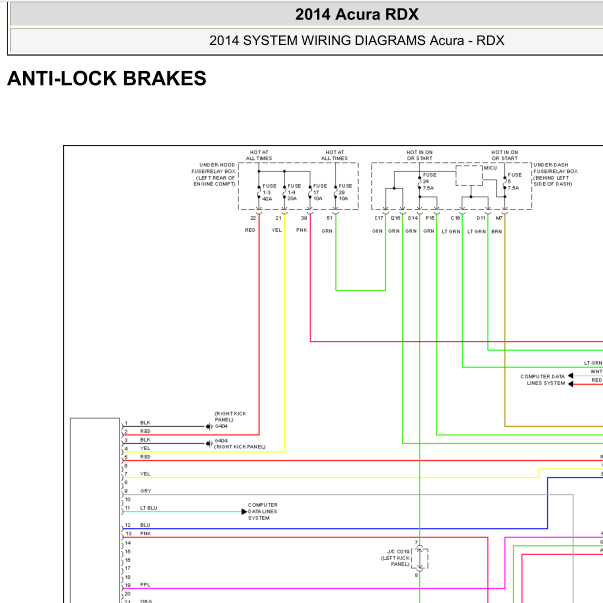Click "COMPUTER DATA LINES SYSTEM" near WHT wire
Image resolution: width=603 pixels, height=603 pixels.
(x=543, y=380)
